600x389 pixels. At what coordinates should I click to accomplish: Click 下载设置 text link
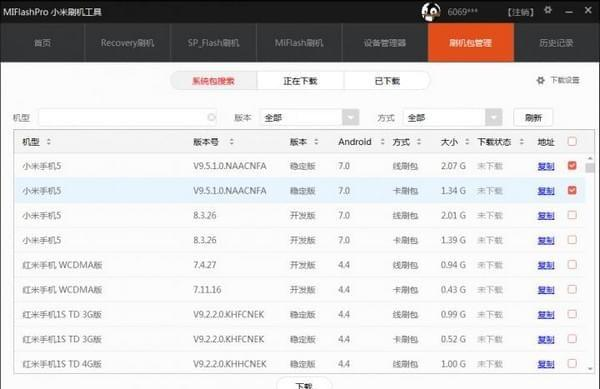point(565,80)
